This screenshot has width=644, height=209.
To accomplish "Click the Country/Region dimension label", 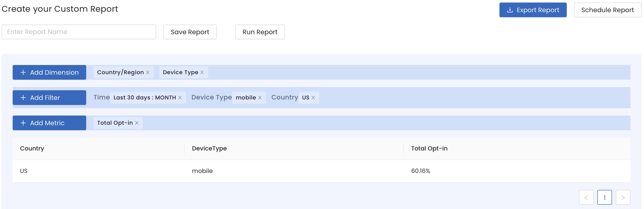I will (x=120, y=72).
